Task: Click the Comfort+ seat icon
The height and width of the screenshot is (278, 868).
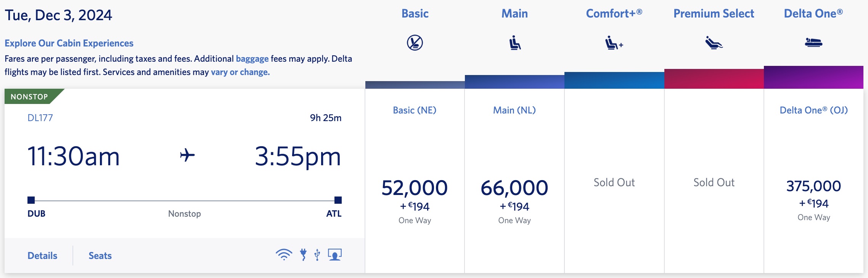Action: pos(614,43)
